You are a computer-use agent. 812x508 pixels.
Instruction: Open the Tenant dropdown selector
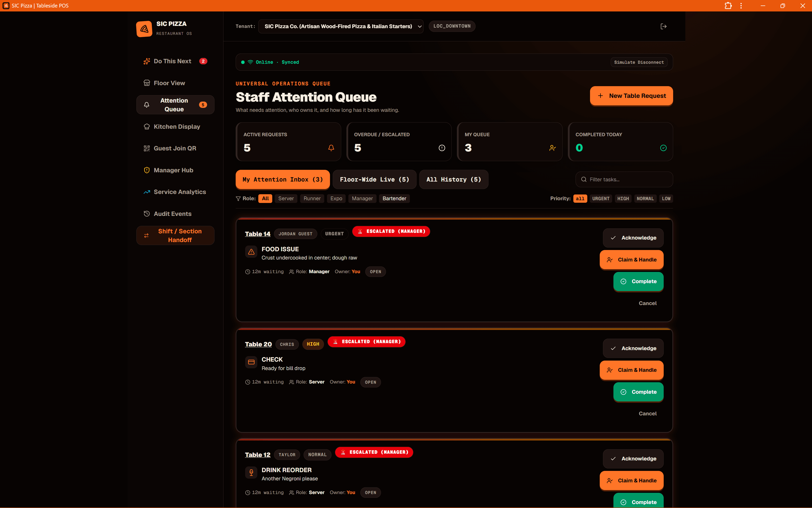coord(341,26)
